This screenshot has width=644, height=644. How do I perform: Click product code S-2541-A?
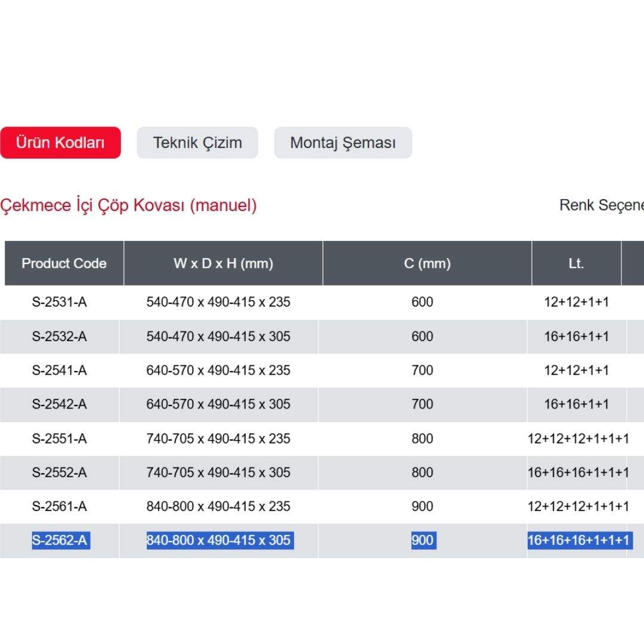pyautogui.click(x=60, y=370)
